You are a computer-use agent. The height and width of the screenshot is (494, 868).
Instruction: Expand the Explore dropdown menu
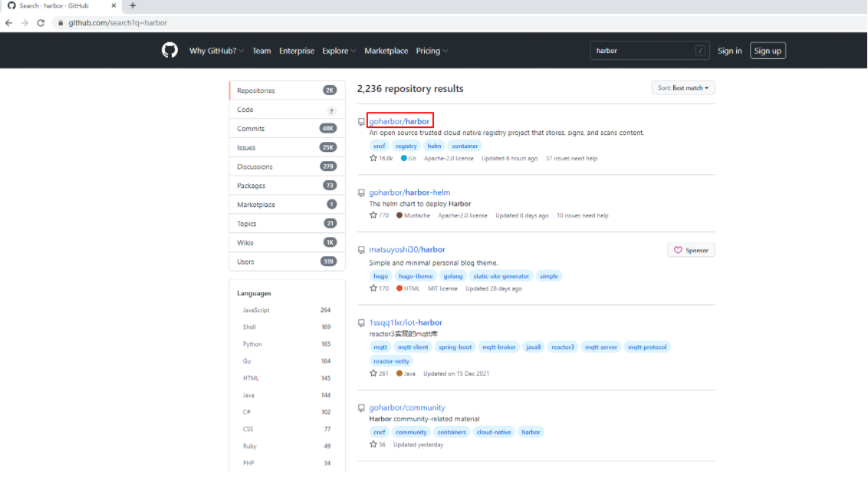[339, 51]
